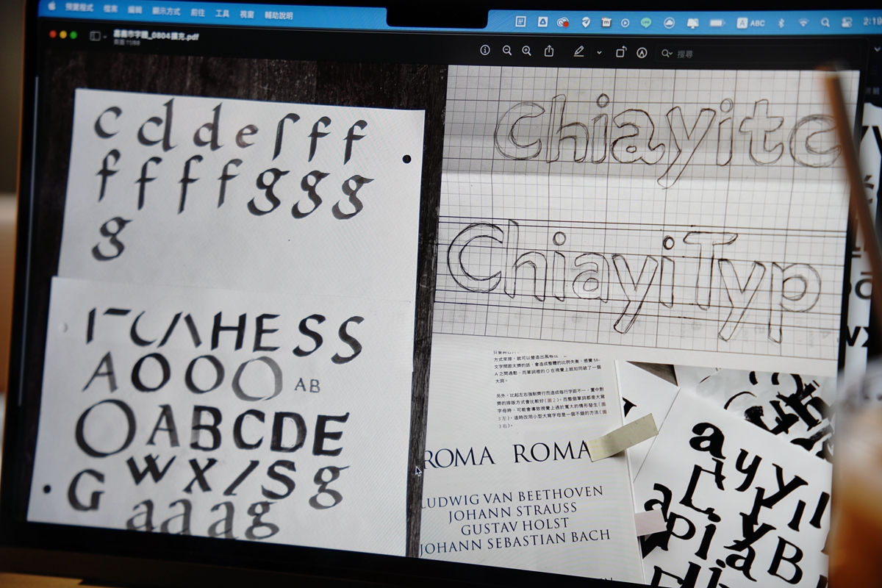Select the highlight pen tool
This screenshot has height=588, width=882.
578,51
